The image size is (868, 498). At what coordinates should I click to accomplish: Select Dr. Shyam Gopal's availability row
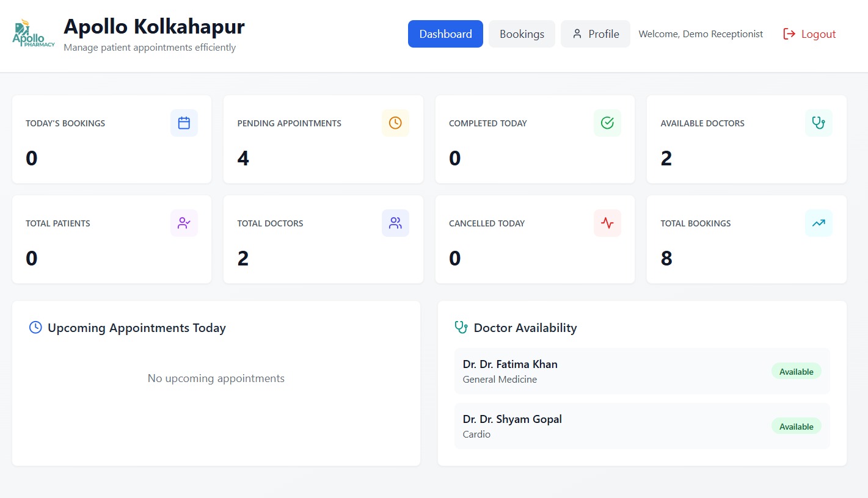tap(611, 426)
